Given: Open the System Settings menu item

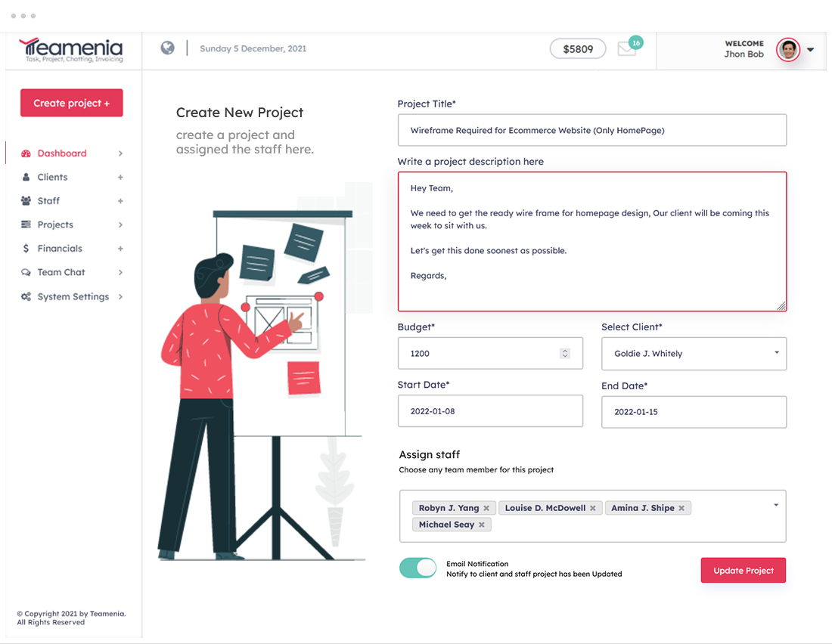Looking at the screenshot, I should click(72, 296).
